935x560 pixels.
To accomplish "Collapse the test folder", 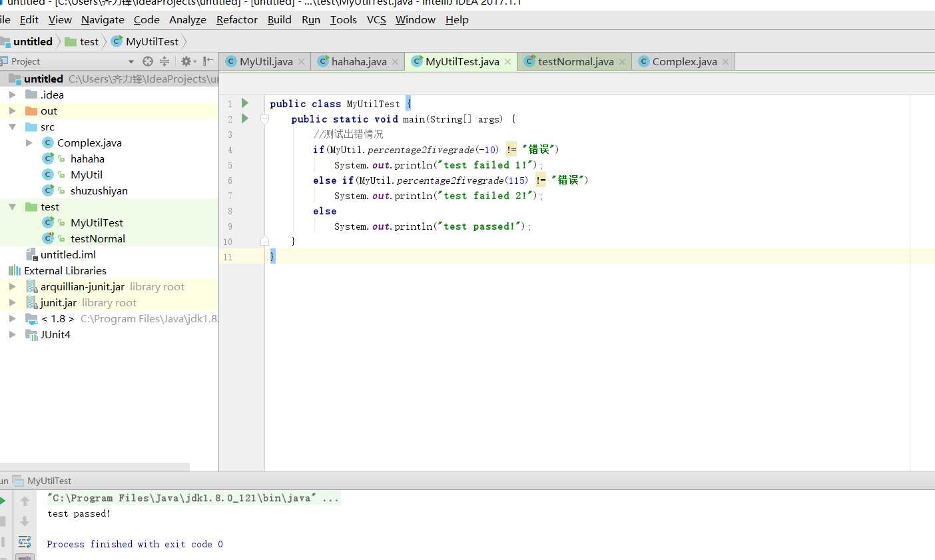I will point(12,206).
